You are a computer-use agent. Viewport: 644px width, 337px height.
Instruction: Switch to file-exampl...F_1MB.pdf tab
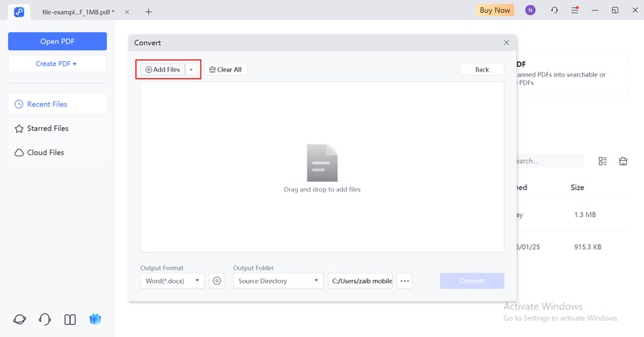78,12
